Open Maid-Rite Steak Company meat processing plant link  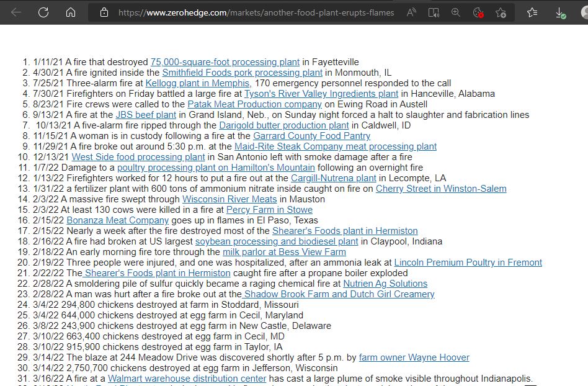pos(336,146)
